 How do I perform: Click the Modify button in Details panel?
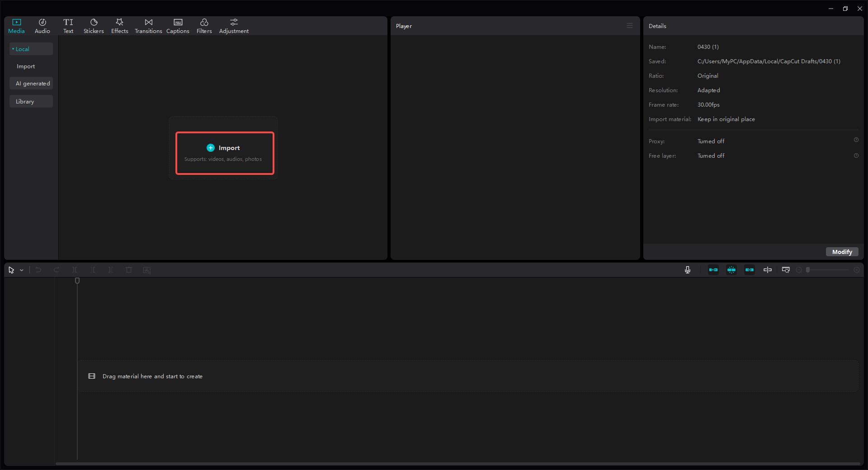[x=842, y=252]
